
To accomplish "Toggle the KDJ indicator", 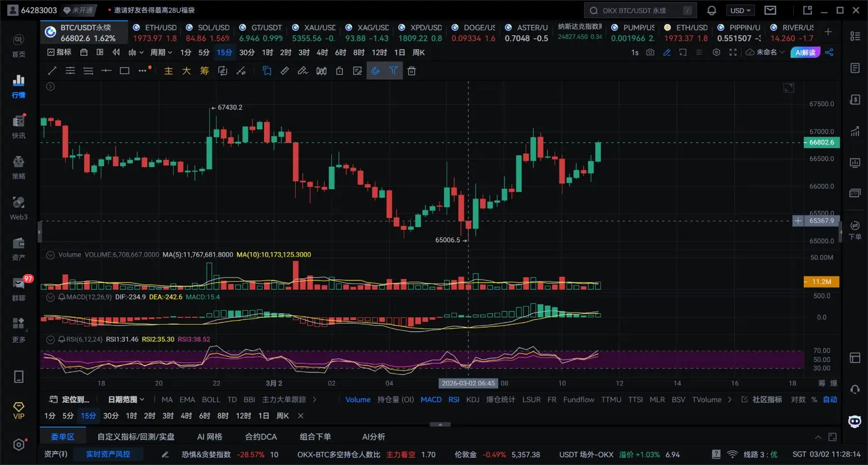I will [x=473, y=400].
